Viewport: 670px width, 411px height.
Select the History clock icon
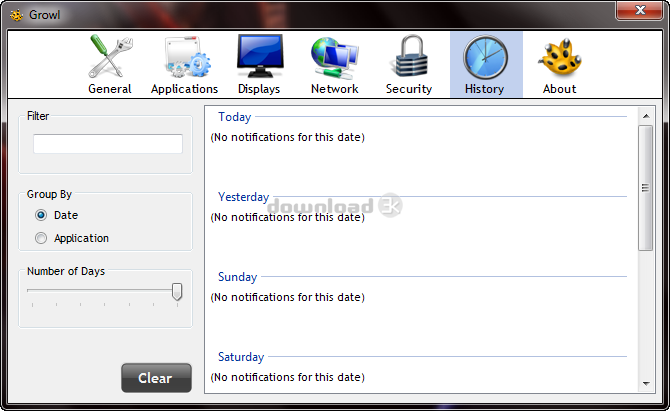pyautogui.click(x=485, y=57)
